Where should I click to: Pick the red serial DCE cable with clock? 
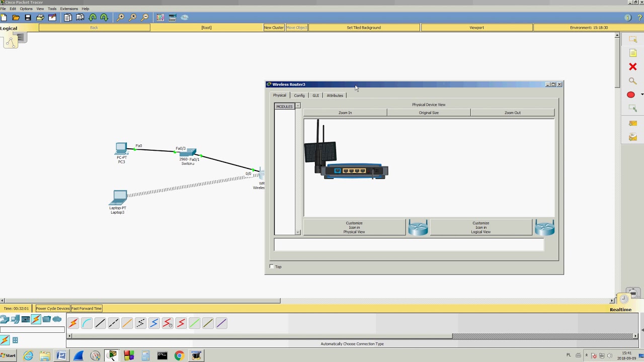point(168,323)
